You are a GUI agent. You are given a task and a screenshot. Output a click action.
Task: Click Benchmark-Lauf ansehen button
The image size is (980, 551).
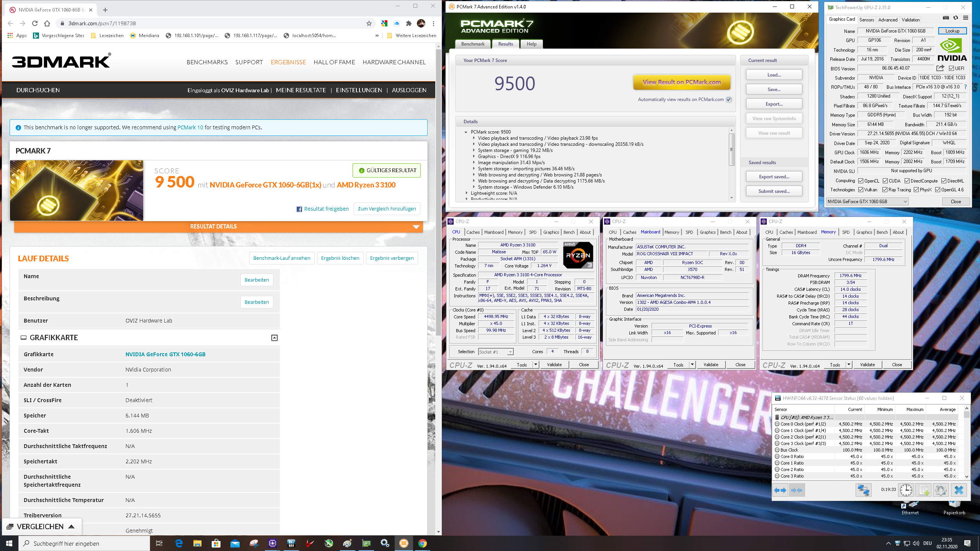(x=282, y=258)
